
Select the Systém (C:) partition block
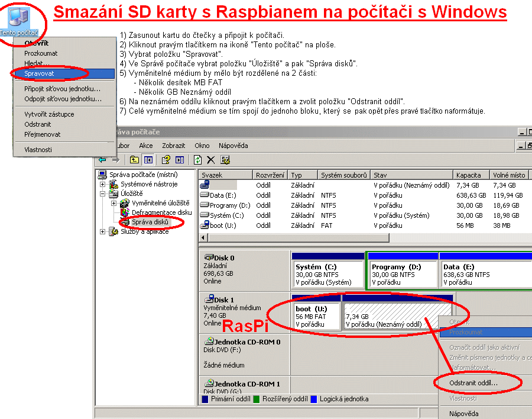[327, 271]
